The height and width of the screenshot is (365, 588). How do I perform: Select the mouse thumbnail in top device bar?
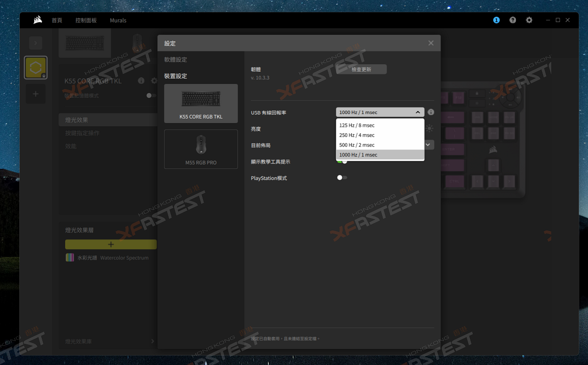coord(137,43)
